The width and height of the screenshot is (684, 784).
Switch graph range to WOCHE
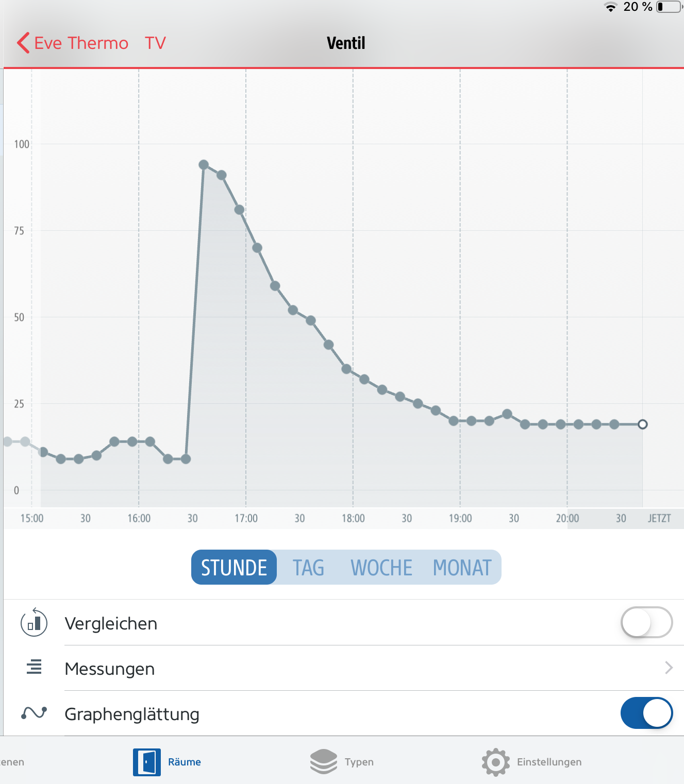pyautogui.click(x=381, y=568)
